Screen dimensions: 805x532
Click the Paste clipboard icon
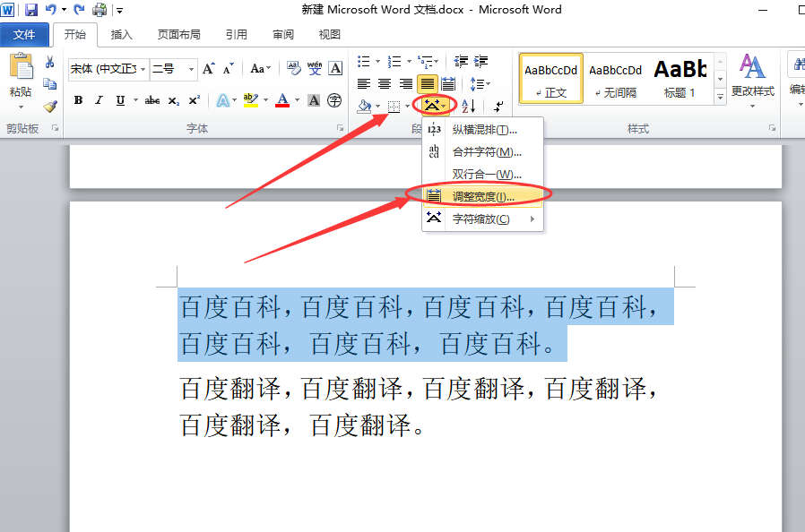pyautogui.click(x=21, y=66)
